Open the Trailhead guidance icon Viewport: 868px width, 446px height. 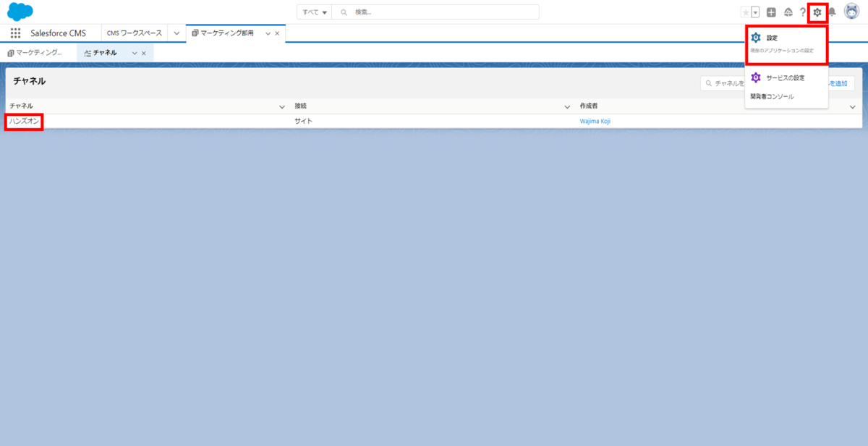point(788,12)
